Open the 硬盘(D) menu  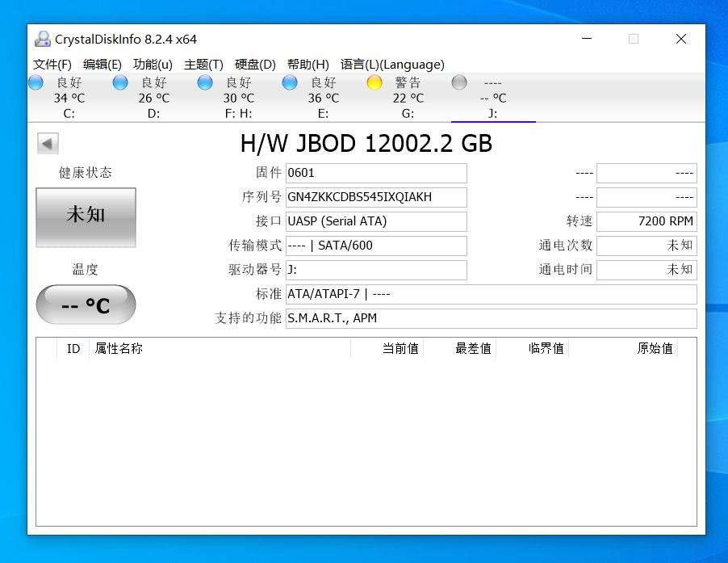point(255,64)
